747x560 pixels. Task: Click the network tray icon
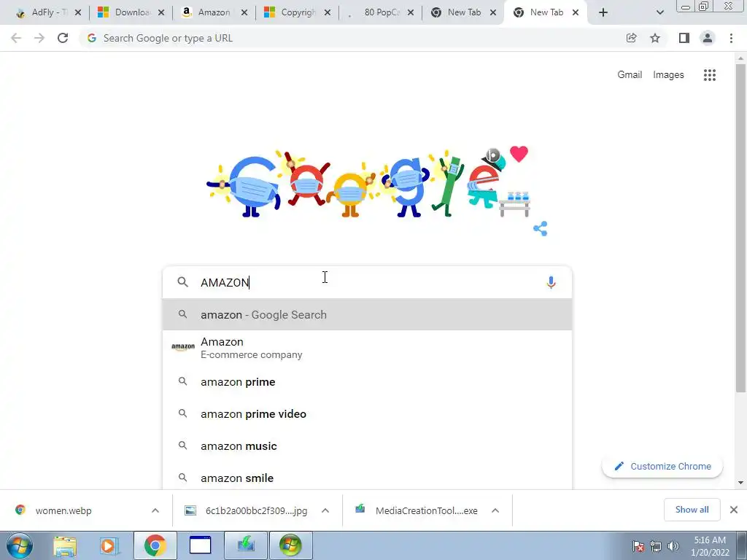click(x=656, y=546)
